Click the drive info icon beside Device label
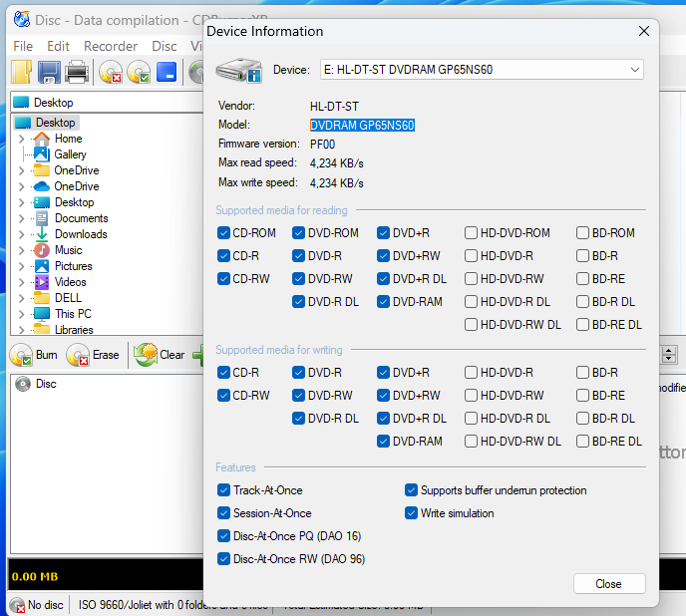 click(239, 70)
